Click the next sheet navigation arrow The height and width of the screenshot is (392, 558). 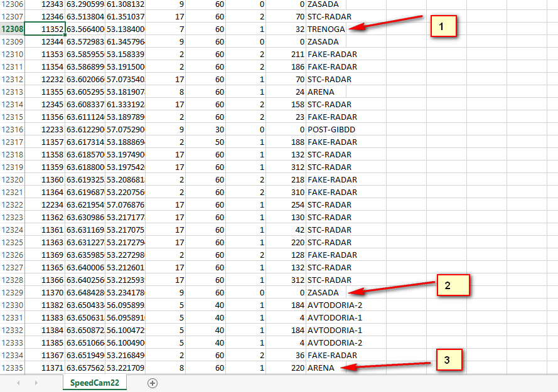pos(35,383)
